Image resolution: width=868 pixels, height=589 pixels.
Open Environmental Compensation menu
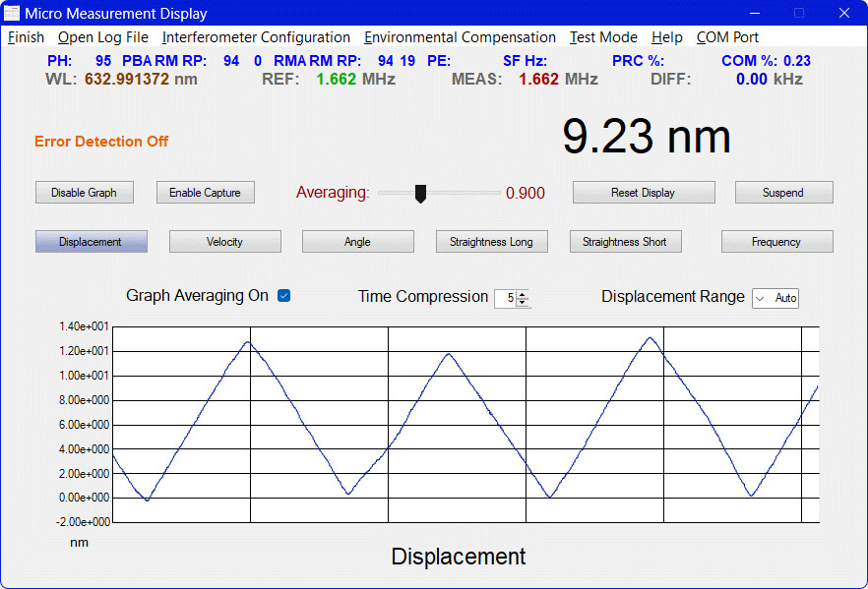(x=460, y=37)
